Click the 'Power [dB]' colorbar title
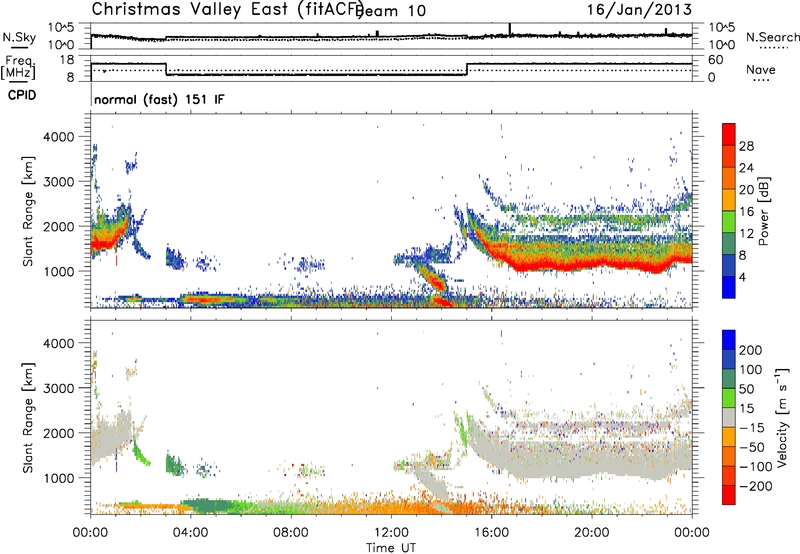This screenshot has height=554, width=800. point(763,211)
